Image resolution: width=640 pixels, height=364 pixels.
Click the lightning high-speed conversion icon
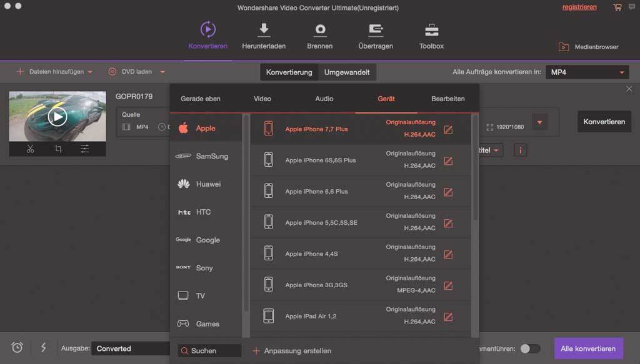coord(43,347)
